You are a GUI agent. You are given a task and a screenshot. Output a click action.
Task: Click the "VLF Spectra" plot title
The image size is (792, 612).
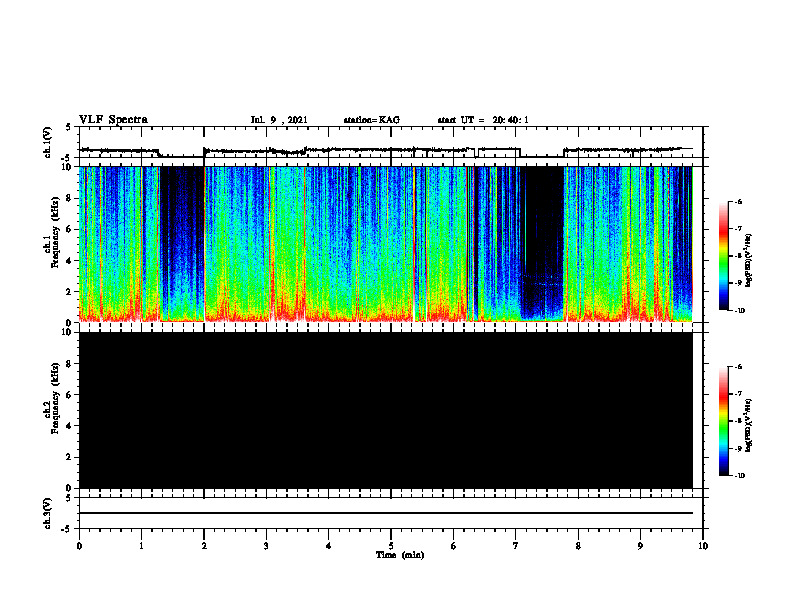[x=113, y=120]
